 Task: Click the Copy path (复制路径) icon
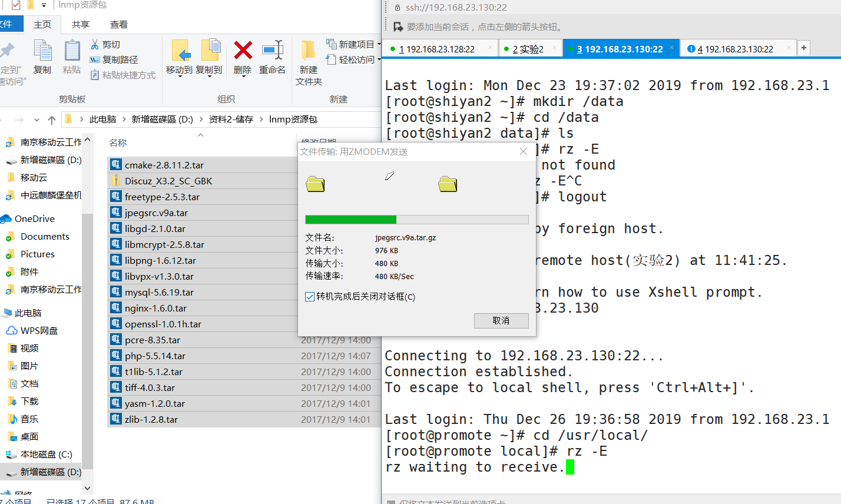pos(95,59)
